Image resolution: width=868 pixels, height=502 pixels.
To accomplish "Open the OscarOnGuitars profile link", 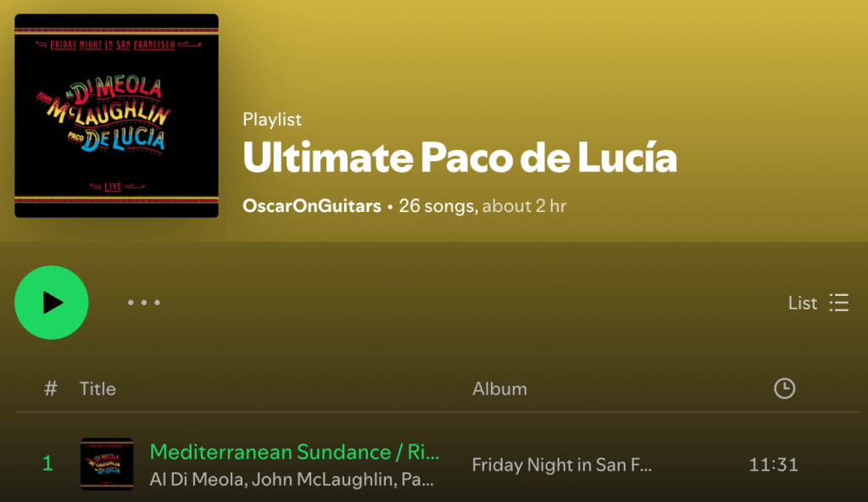I will point(312,206).
